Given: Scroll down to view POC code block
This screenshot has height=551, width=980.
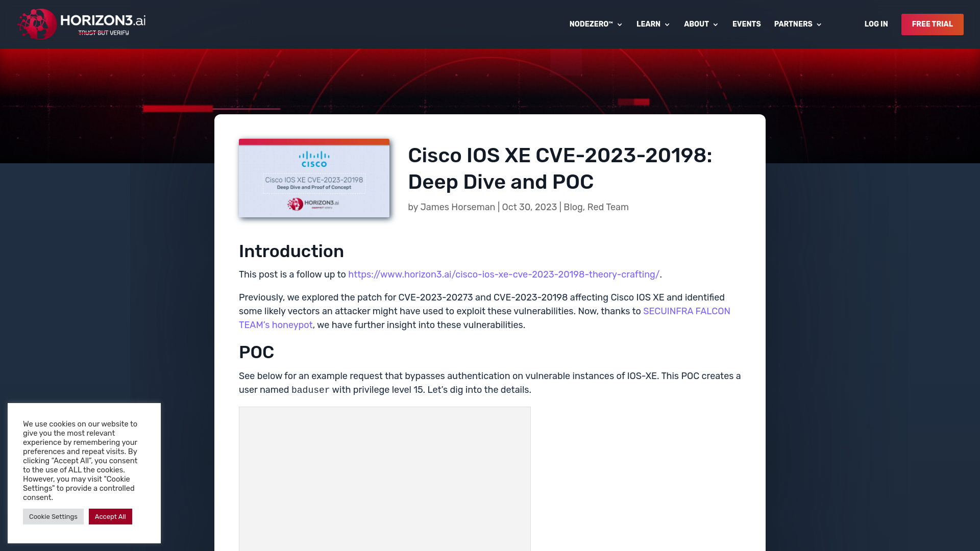Looking at the screenshot, I should click(384, 479).
